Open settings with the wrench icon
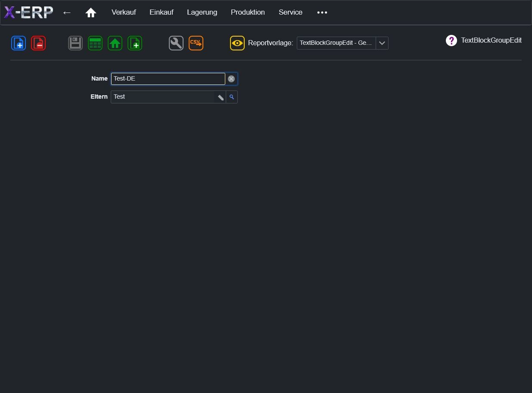532x393 pixels. click(176, 43)
